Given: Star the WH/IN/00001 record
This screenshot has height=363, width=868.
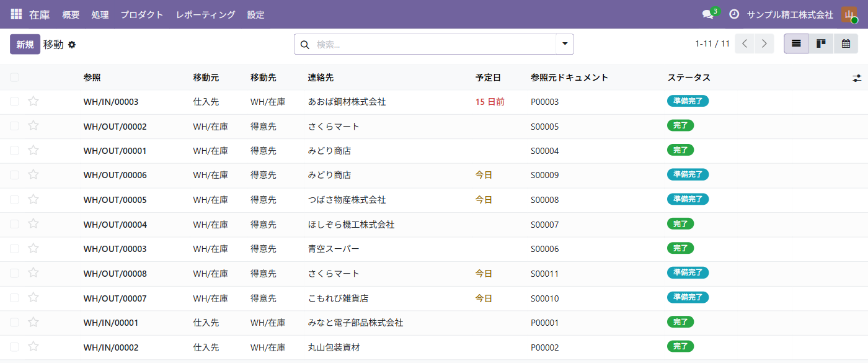Looking at the screenshot, I should click(x=33, y=323).
